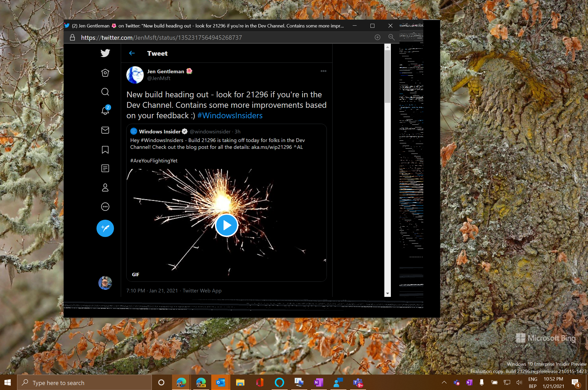Image resolution: width=588 pixels, height=390 pixels.
Task: Open the Twitter Home icon
Action: (x=105, y=73)
